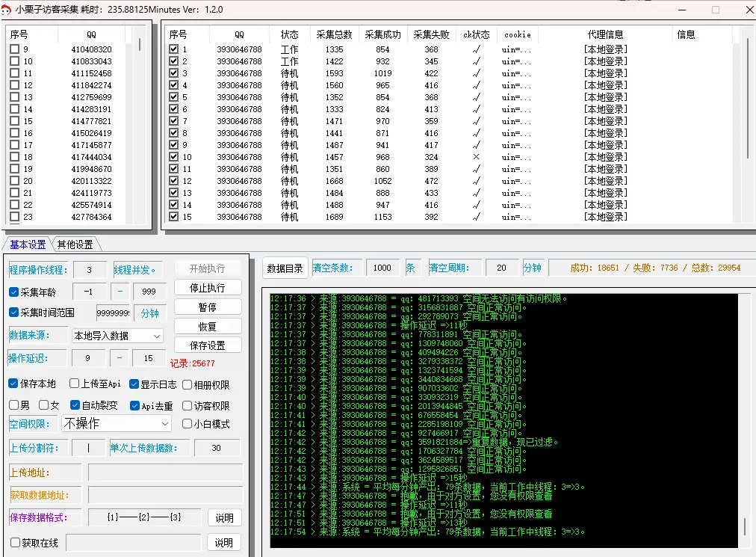Uncheck account row 10 in right table
Viewport: 756px width, 557px height.
173,157
